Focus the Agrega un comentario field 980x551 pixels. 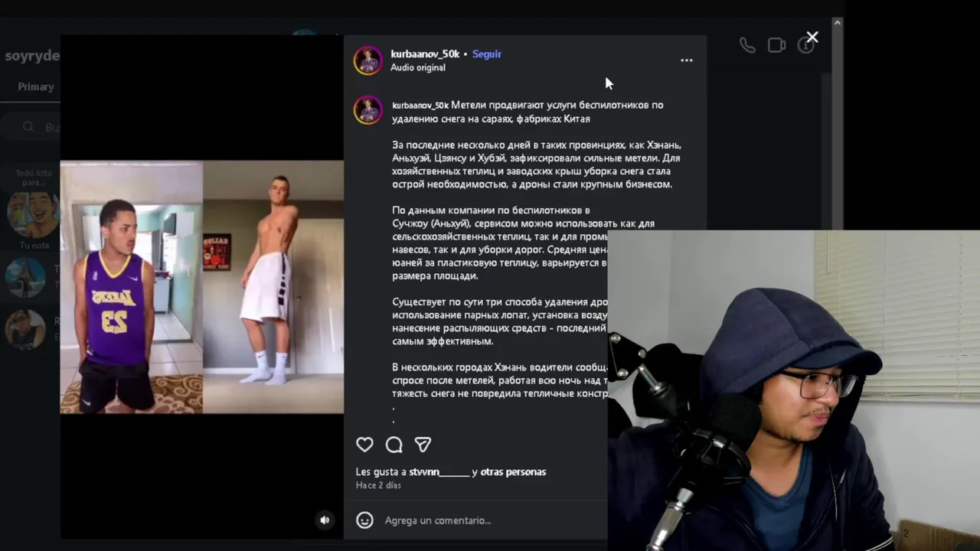[490, 520]
